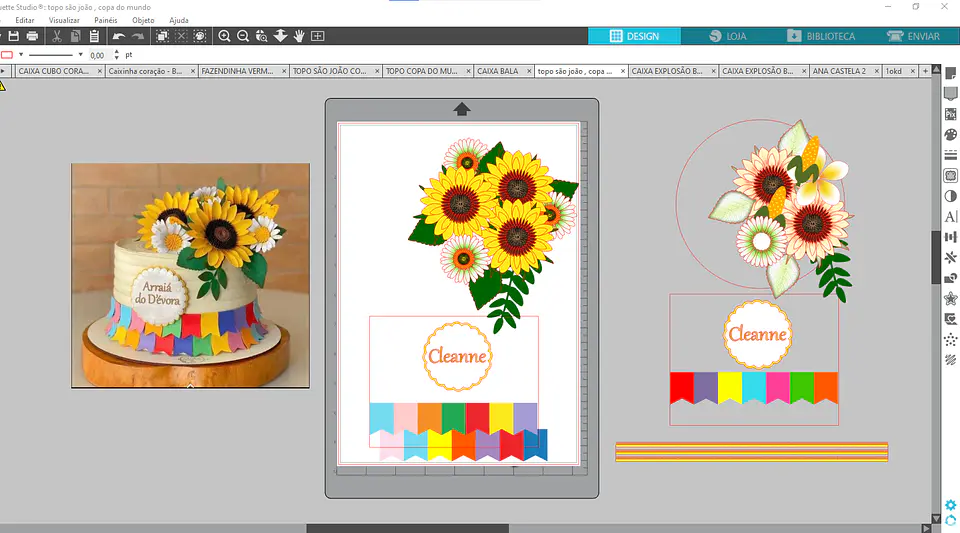Screen dimensions: 960x533
Task: Switch to the DESIGN tab
Action: tap(634, 36)
